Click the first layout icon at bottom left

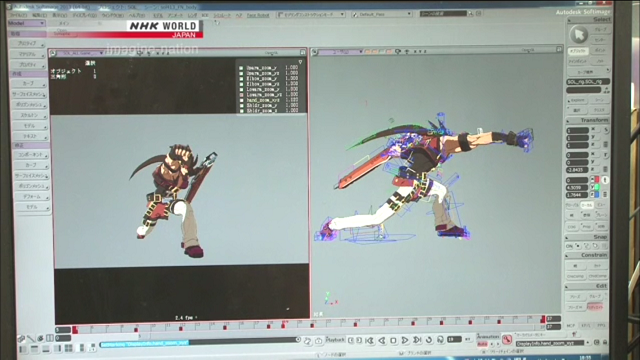tap(23, 349)
